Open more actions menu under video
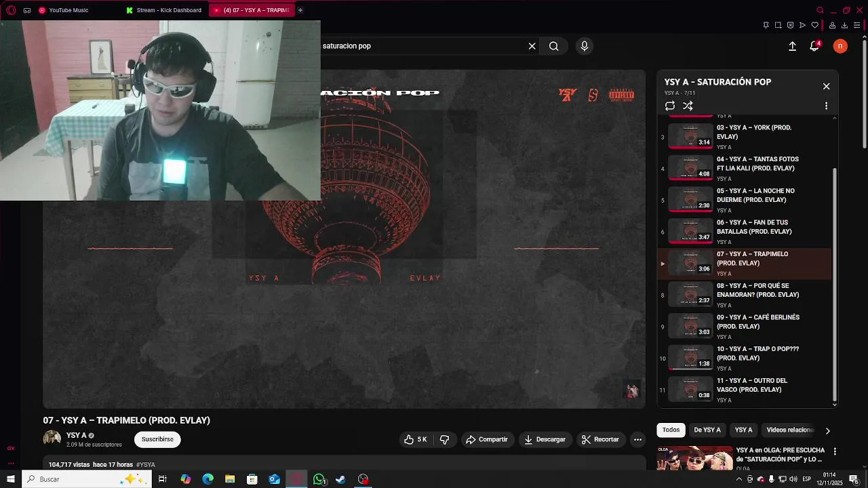The image size is (868, 488). 637,439
